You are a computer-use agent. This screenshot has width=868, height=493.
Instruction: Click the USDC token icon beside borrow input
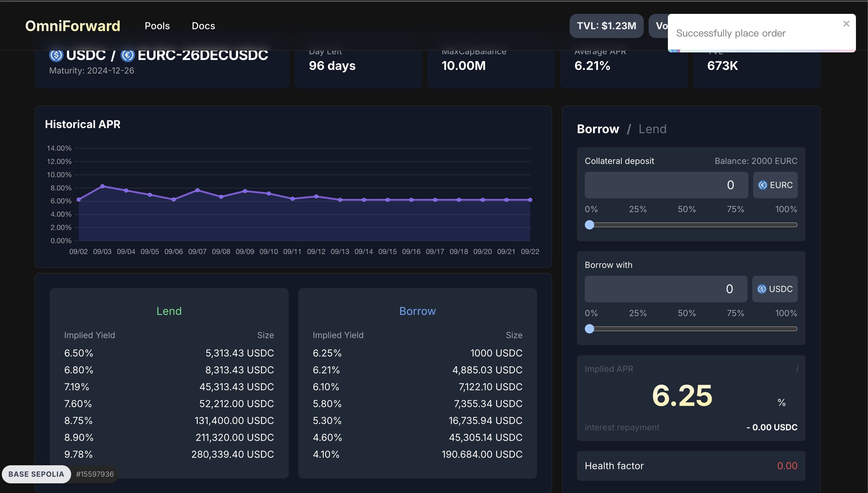pos(761,289)
